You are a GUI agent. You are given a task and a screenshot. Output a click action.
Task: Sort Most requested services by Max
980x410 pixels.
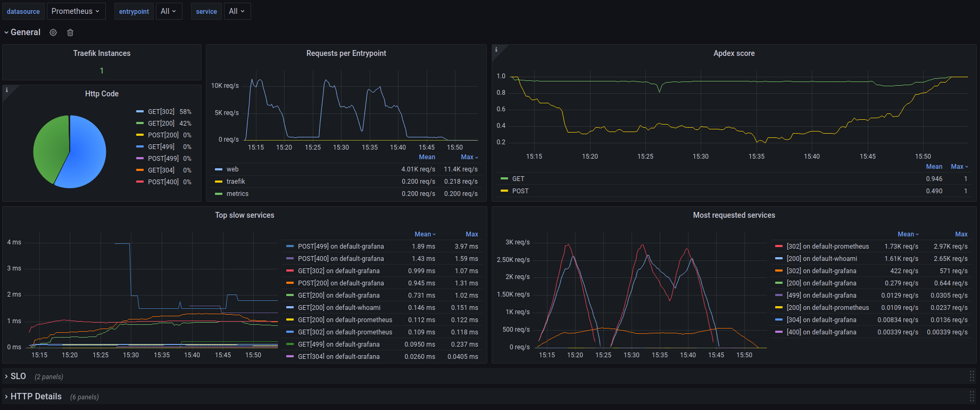[x=961, y=234]
